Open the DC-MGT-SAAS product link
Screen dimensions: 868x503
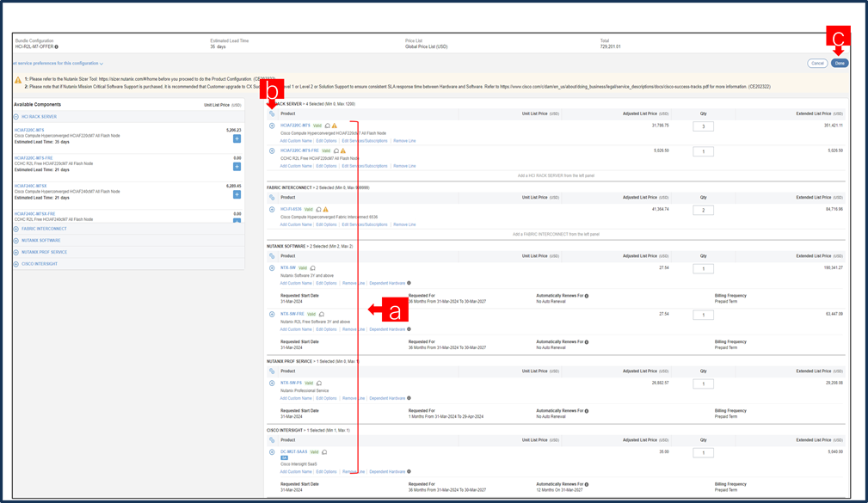pos(293,452)
